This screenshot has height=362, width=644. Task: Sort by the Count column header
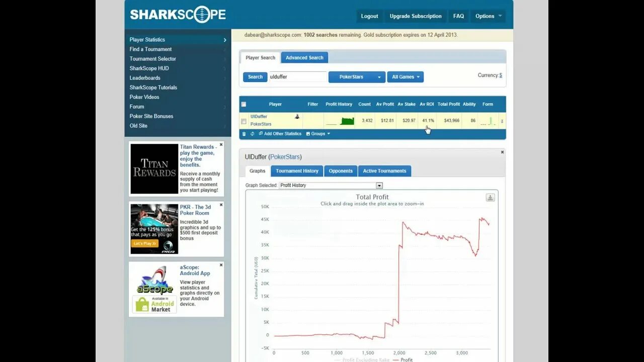(x=364, y=104)
